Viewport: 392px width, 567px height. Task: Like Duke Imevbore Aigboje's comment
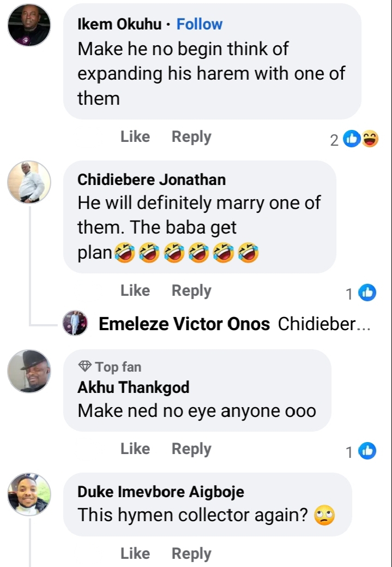point(135,553)
